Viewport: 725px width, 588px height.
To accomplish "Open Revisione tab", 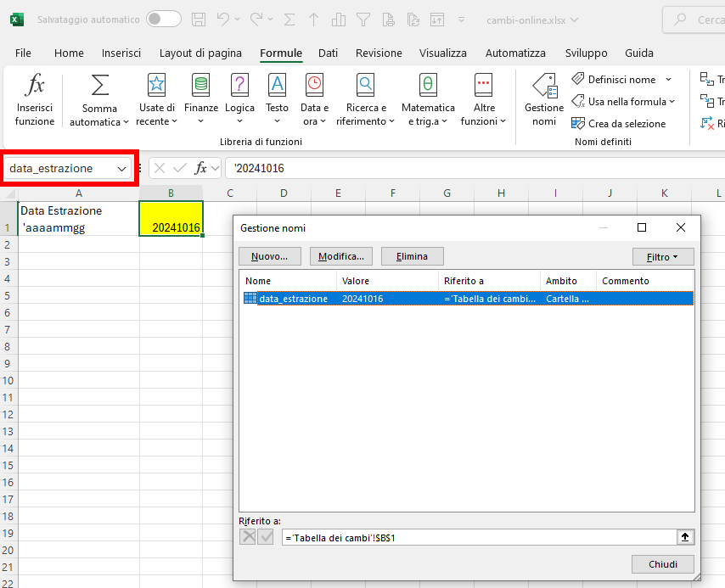I will click(379, 53).
